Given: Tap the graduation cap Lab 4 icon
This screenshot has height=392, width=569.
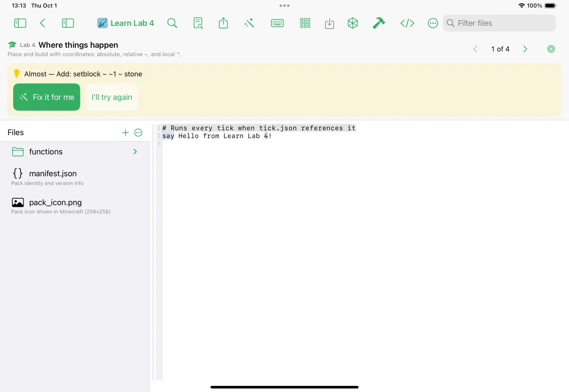Looking at the screenshot, I should coord(12,45).
